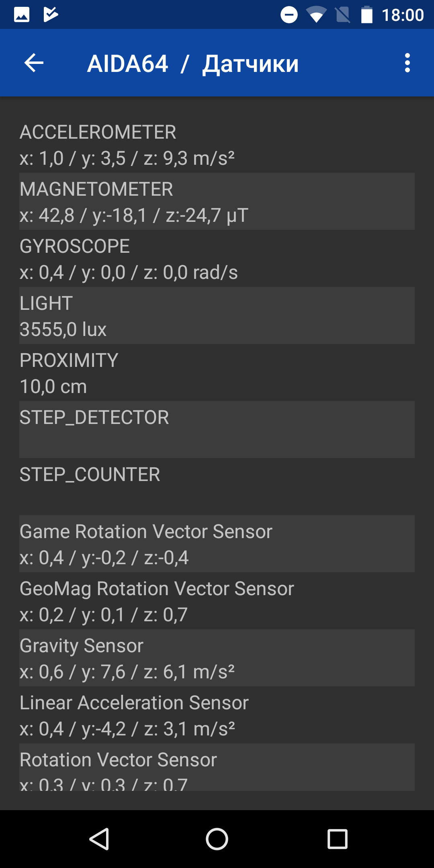Select the ACCELEROMETER sensor entry
The height and width of the screenshot is (868, 434).
click(217, 145)
